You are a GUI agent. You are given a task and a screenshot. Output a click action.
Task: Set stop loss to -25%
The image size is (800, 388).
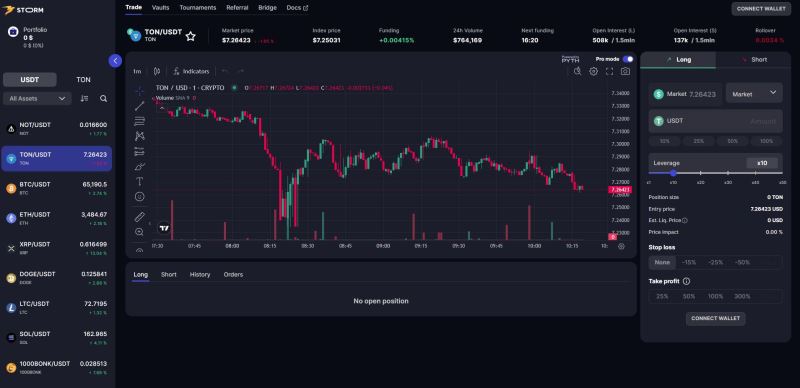716,262
